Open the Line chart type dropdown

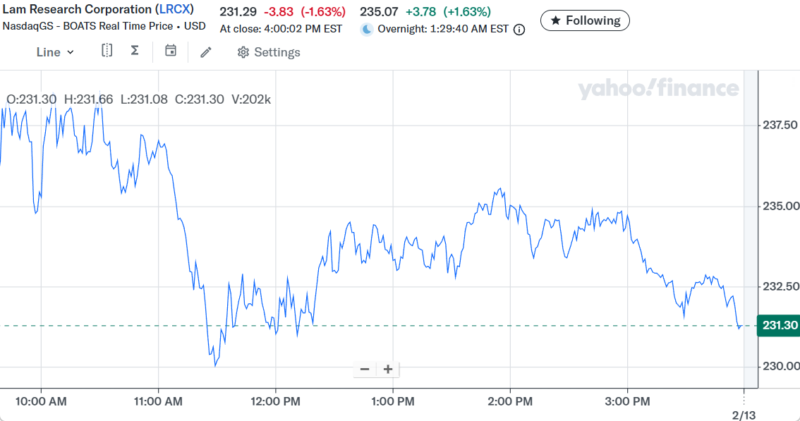(x=55, y=52)
